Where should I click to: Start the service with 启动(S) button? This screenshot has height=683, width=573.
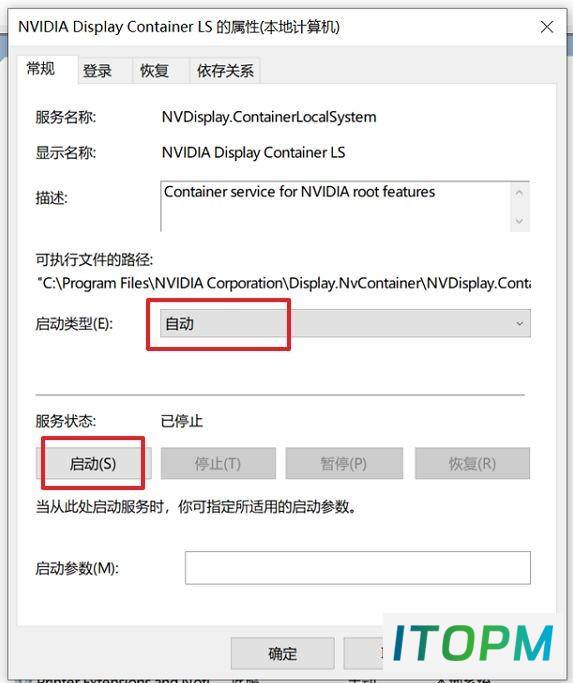pyautogui.click(x=93, y=463)
